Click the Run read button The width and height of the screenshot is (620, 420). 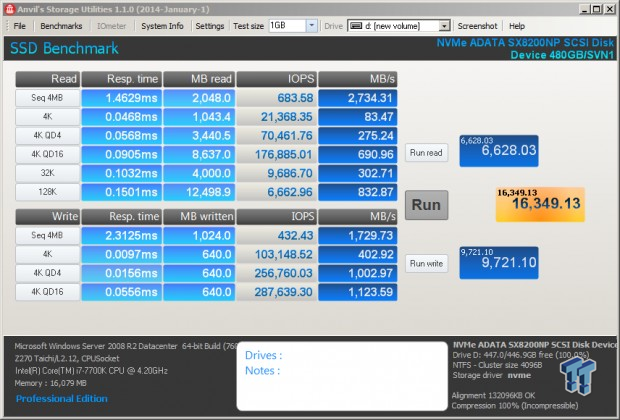pos(426,153)
